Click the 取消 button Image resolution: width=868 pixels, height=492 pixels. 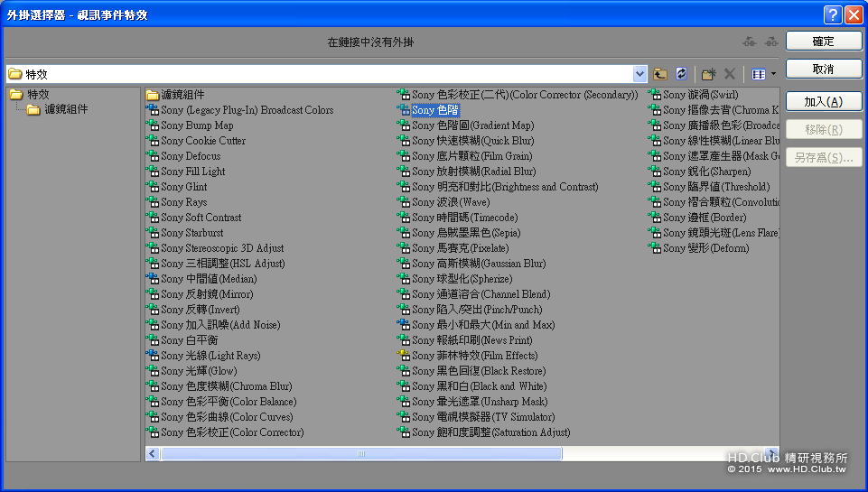824,70
